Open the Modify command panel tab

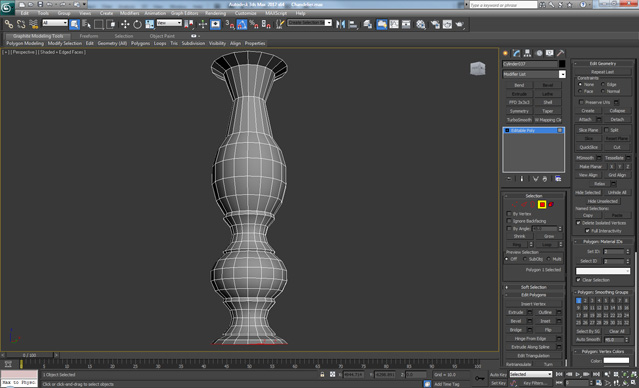pos(516,53)
